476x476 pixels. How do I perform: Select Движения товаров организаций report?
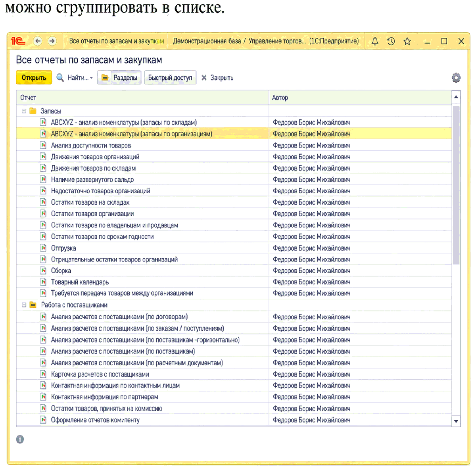coord(95,157)
